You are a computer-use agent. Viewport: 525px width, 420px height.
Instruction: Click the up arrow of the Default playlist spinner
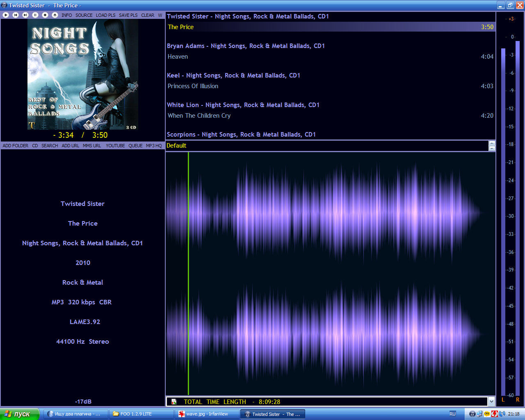(x=492, y=143)
